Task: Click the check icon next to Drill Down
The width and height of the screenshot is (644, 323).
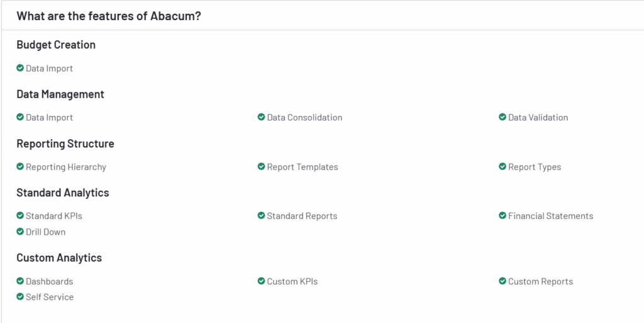Action: [20, 231]
